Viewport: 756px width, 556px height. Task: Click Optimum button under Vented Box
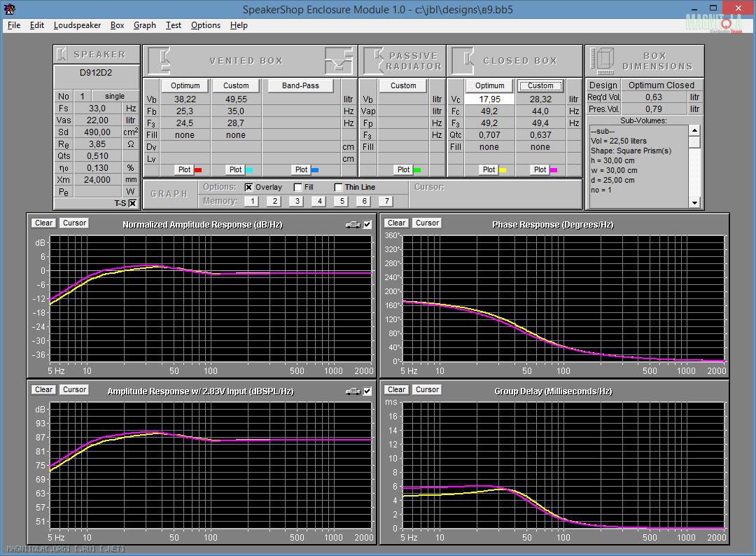[185, 86]
